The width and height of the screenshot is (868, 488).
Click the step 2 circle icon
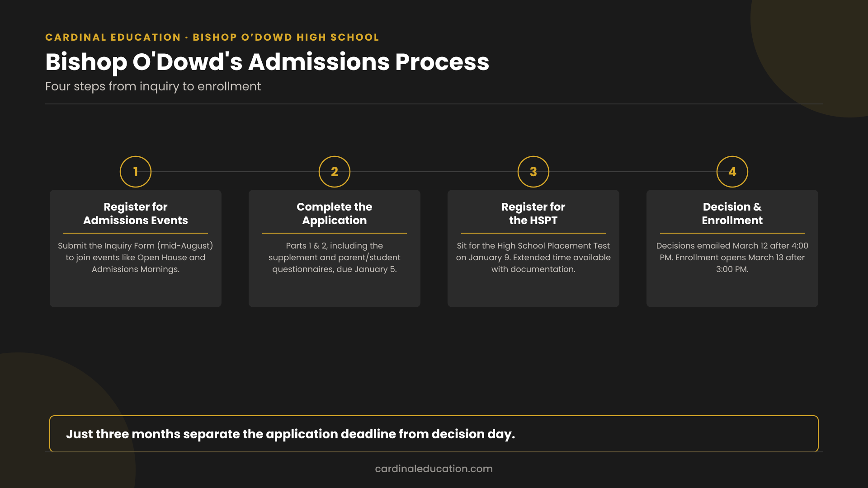[x=335, y=172]
